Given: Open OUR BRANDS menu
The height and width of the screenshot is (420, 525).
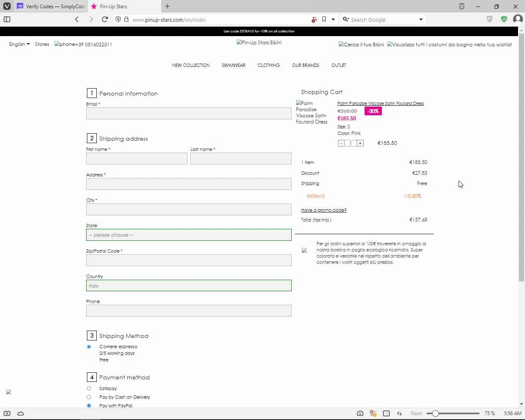Looking at the screenshot, I should pyautogui.click(x=306, y=65).
